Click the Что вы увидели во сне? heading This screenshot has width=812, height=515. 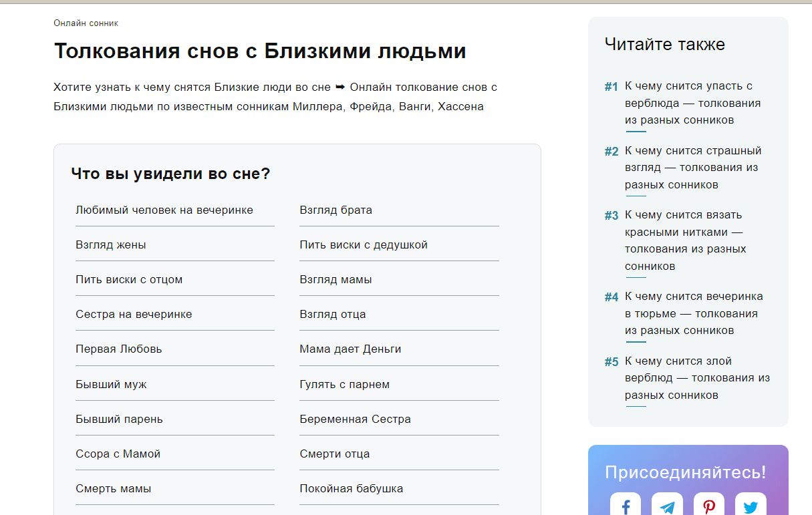pos(170,174)
